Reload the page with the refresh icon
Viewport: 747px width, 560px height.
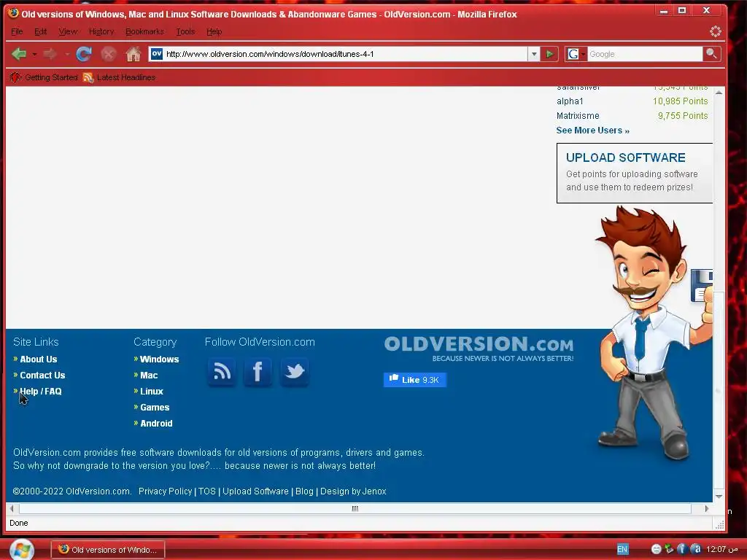point(84,54)
